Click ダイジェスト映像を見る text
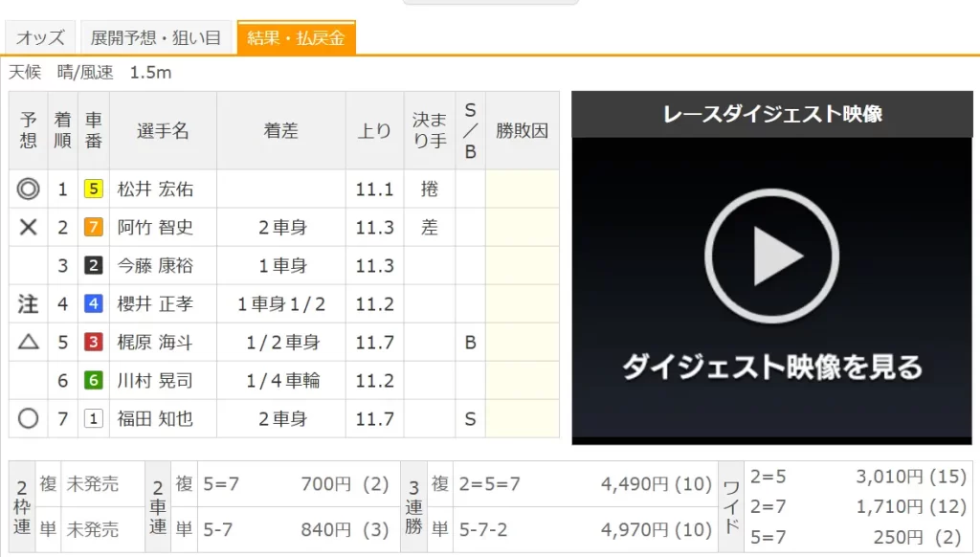The image size is (980, 557). [771, 367]
